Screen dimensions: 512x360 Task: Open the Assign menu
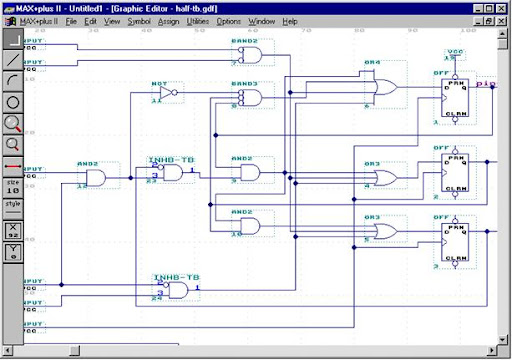coord(168,22)
